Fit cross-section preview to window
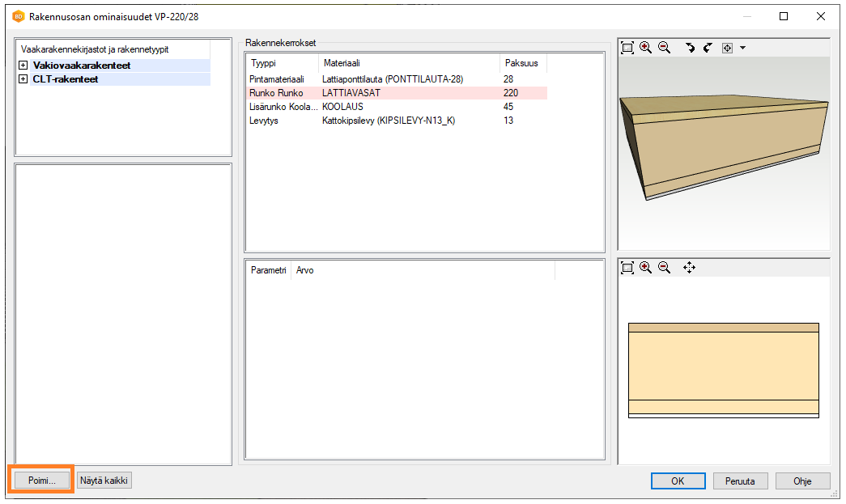Image resolution: width=846 pixels, height=504 pixels. tap(627, 267)
